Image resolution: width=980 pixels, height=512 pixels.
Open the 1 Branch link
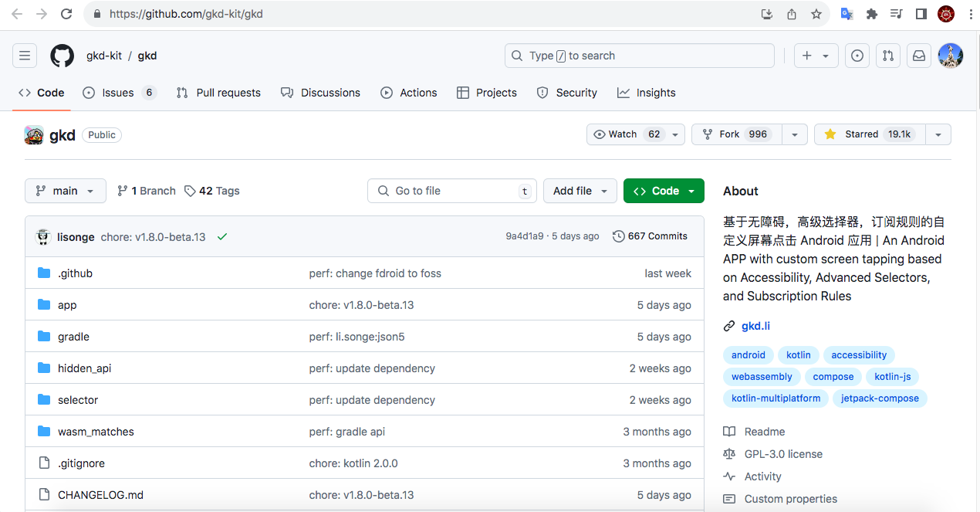[147, 191]
